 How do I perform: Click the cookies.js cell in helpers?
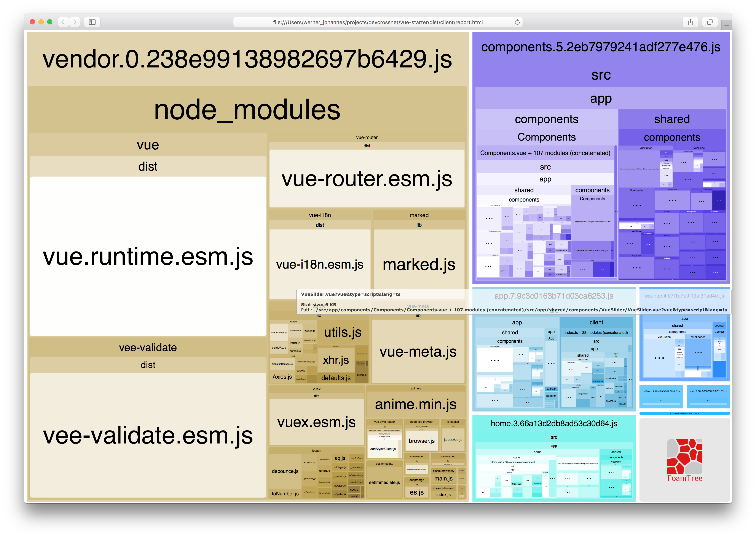click(x=310, y=331)
